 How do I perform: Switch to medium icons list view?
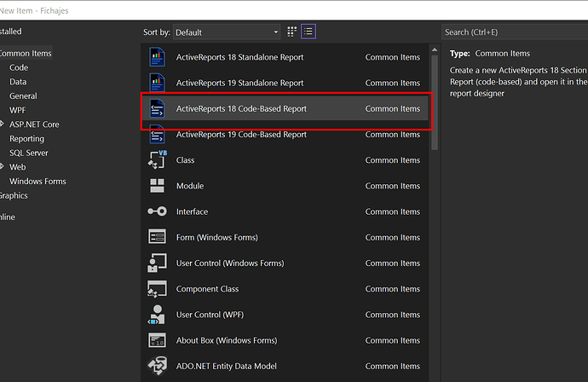(x=308, y=32)
